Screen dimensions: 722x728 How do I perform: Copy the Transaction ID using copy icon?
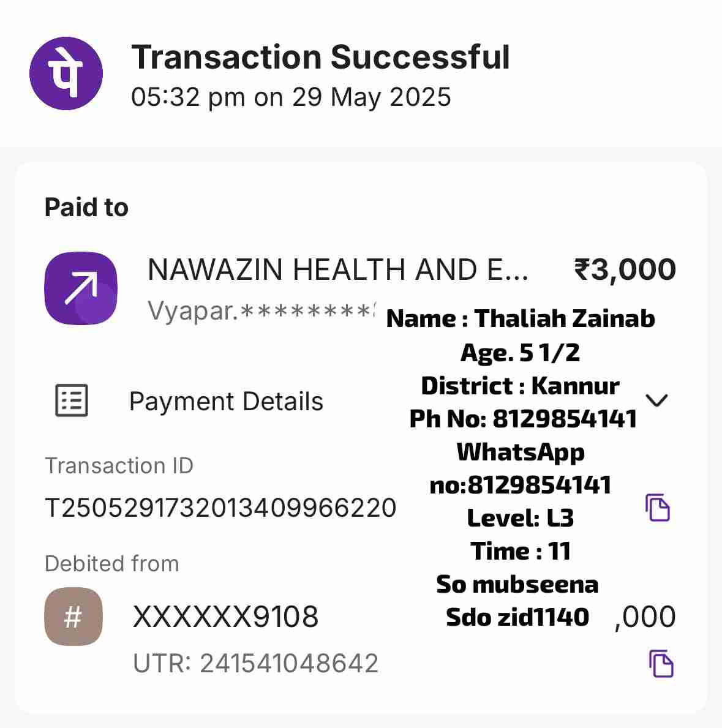coord(658,508)
